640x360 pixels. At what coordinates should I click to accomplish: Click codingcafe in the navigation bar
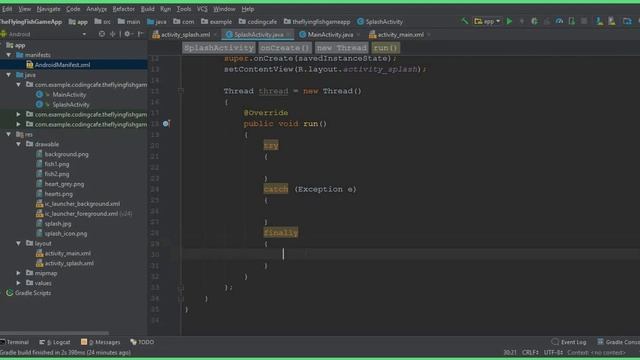tap(258, 22)
